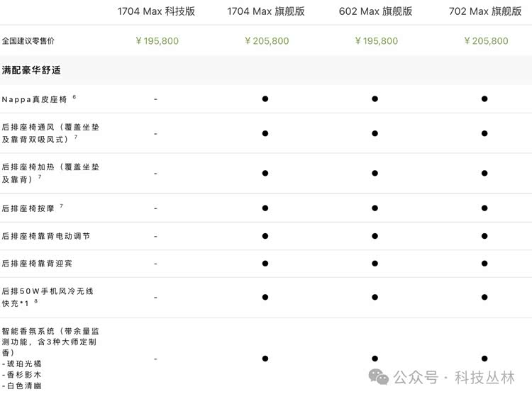Image resolution: width=532 pixels, height=399 pixels.
Task: Select the 1704 Max 科技版 column header
Action: pos(156,11)
